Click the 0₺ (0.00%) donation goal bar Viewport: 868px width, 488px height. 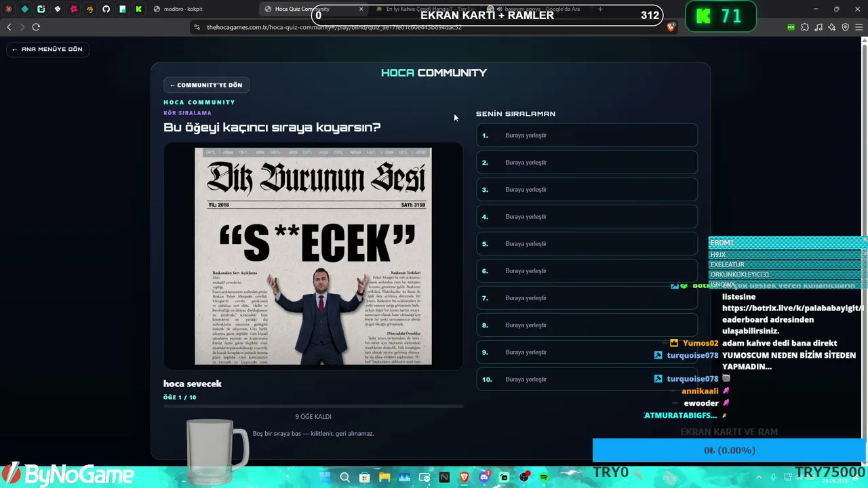point(730,450)
